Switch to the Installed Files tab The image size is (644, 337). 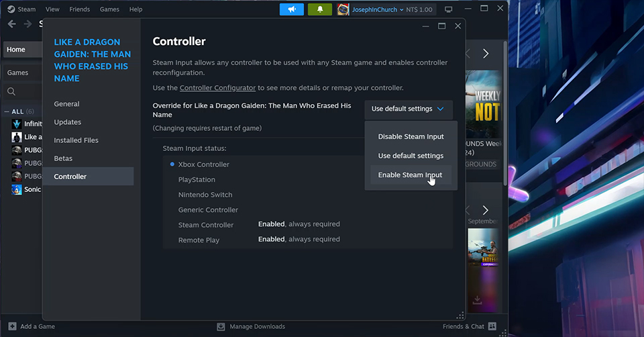pos(76,140)
